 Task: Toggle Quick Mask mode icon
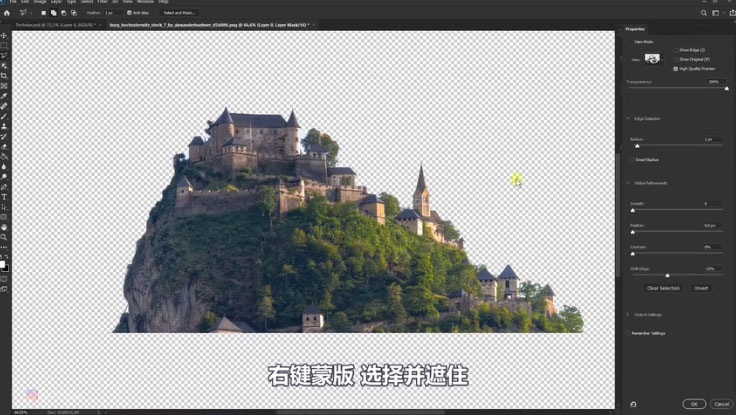tap(4, 279)
